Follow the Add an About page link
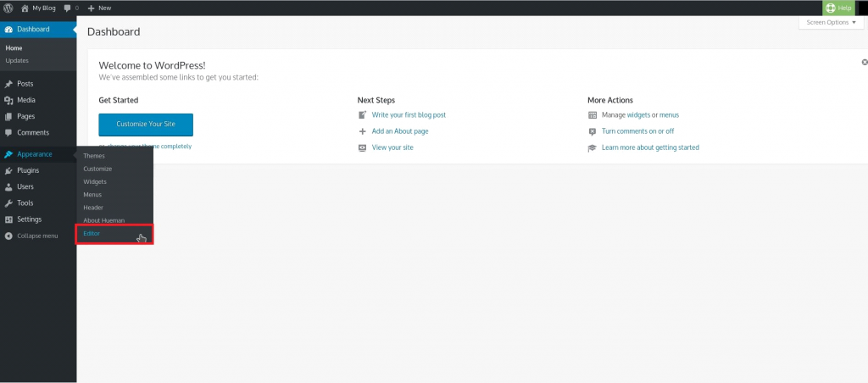The width and height of the screenshot is (868, 383). click(x=400, y=131)
